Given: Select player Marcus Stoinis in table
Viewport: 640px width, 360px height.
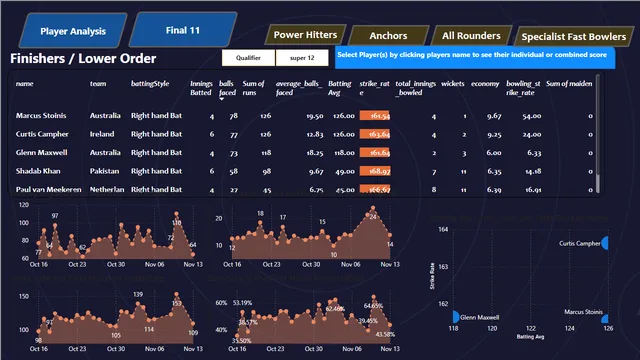Looking at the screenshot, I should pyautogui.click(x=41, y=116).
